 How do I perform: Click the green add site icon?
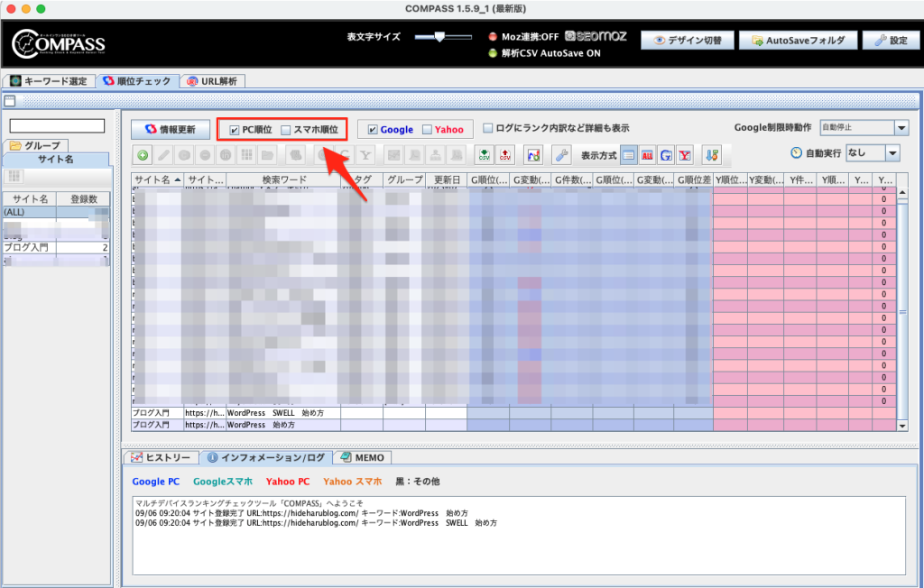coord(144,155)
